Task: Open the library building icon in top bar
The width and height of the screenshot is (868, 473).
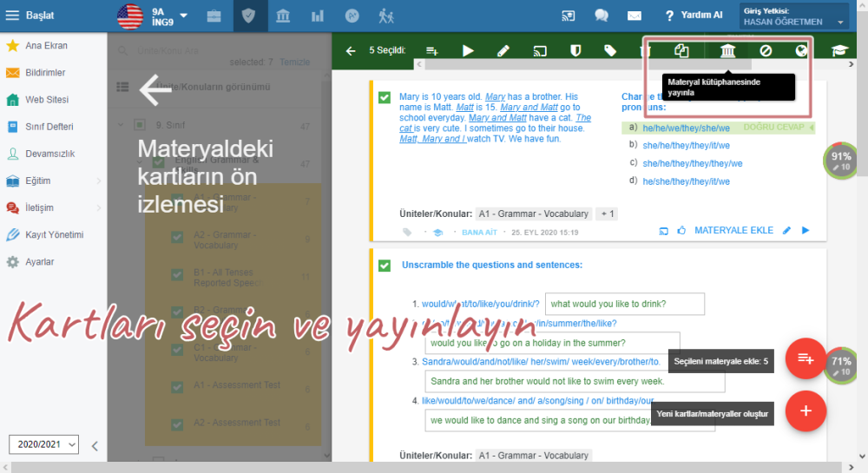Action: coord(283,16)
